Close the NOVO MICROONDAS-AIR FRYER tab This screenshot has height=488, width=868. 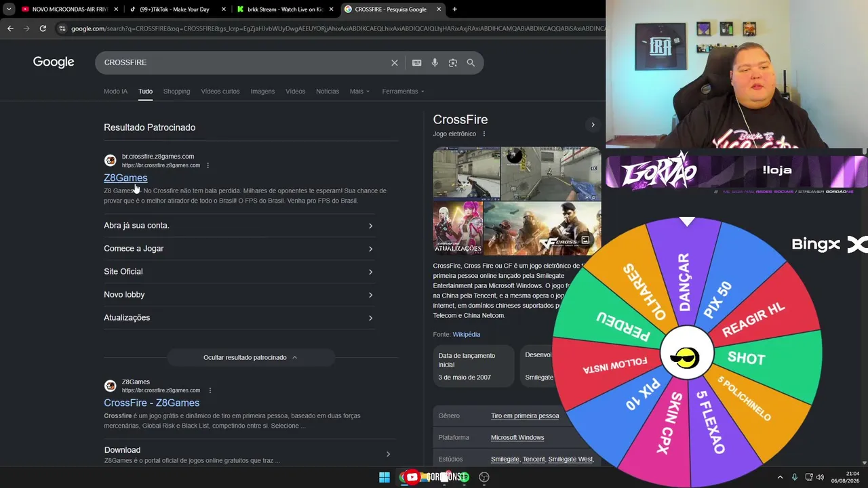(116, 9)
